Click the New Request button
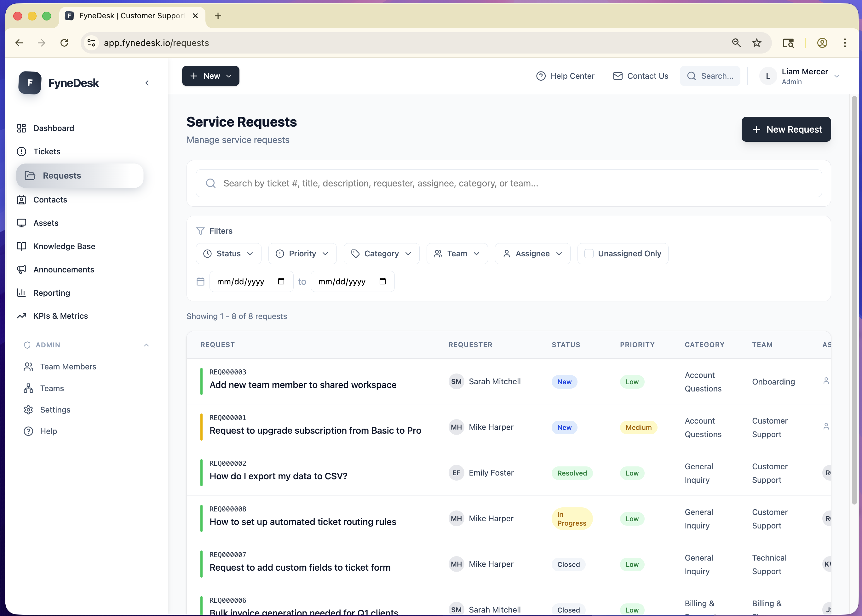Screen dimensions: 862x616 tap(786, 129)
